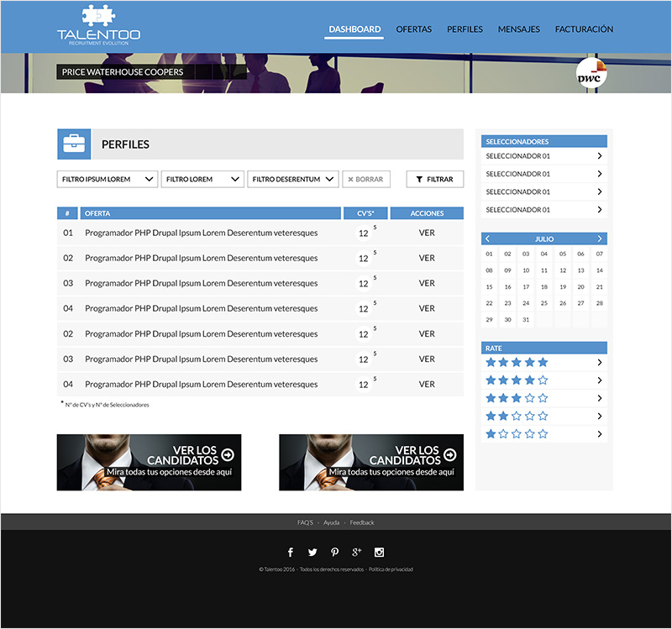Click VER in the last table row
Viewport: 672px width, 629px height.
(x=427, y=385)
